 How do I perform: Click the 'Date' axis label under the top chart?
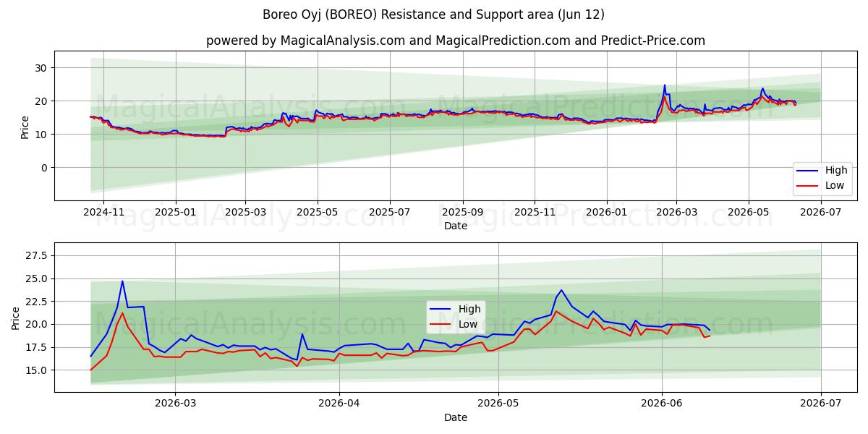pos(456,226)
